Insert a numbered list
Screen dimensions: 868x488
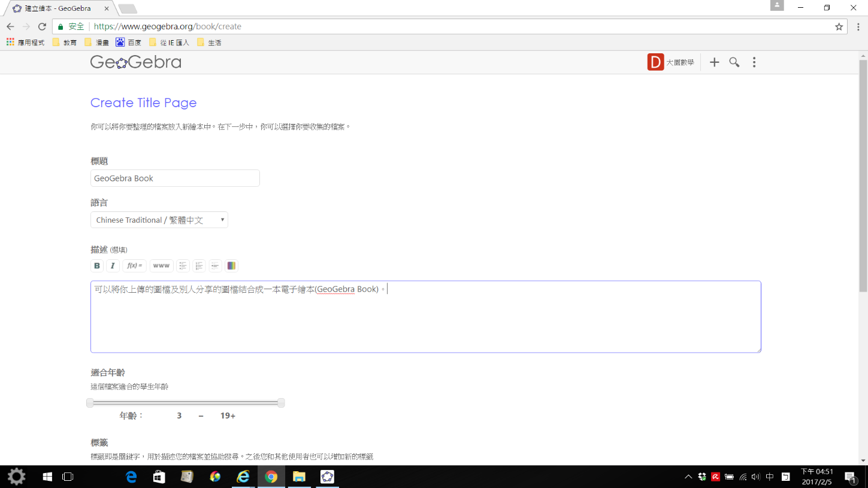click(x=199, y=266)
